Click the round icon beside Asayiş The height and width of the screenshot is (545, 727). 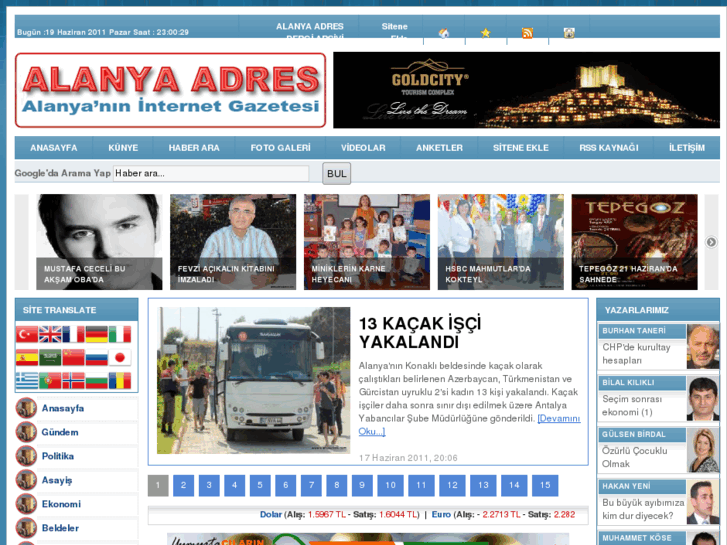[x=26, y=480]
